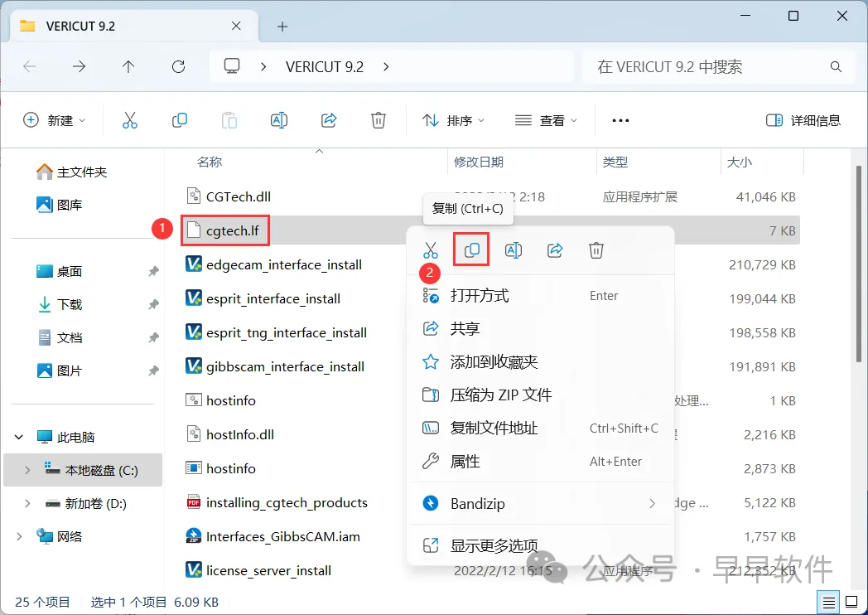The width and height of the screenshot is (868, 615).
Task: Open the 新建 dropdown
Action: click(55, 120)
